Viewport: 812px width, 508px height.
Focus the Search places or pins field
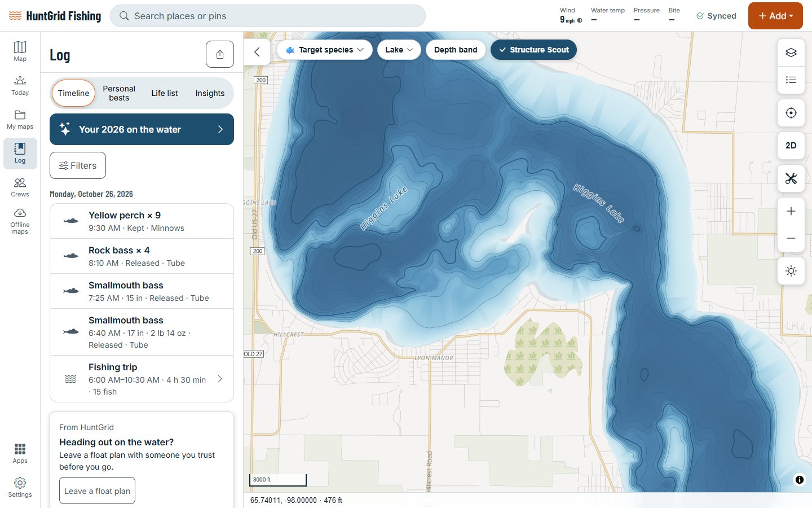click(268, 16)
